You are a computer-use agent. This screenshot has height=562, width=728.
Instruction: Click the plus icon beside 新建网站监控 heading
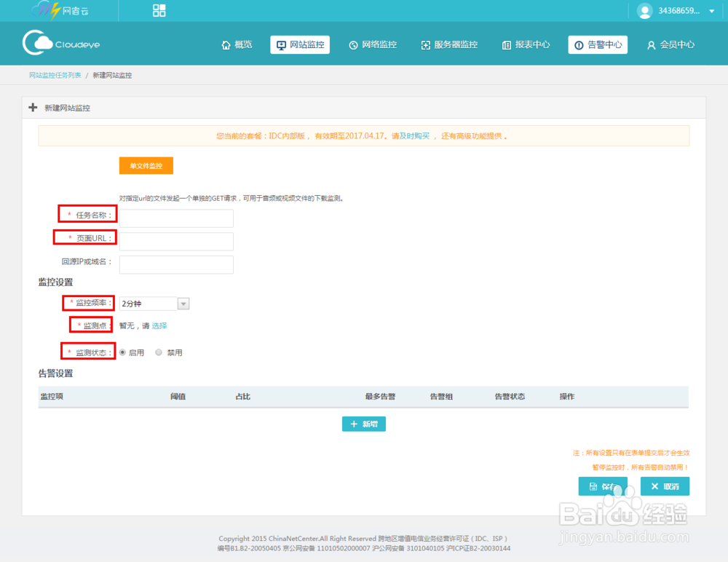click(33, 107)
